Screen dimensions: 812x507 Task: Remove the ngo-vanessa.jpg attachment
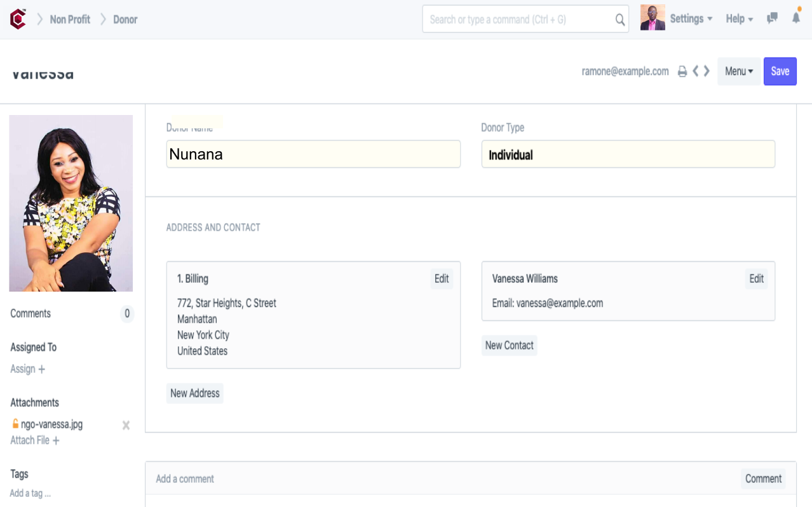126,425
